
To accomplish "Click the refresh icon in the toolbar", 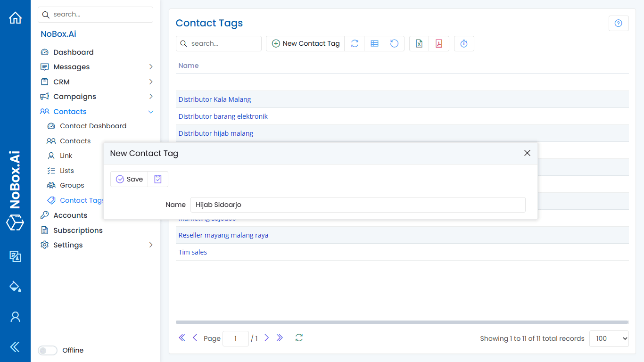I will [355, 43].
